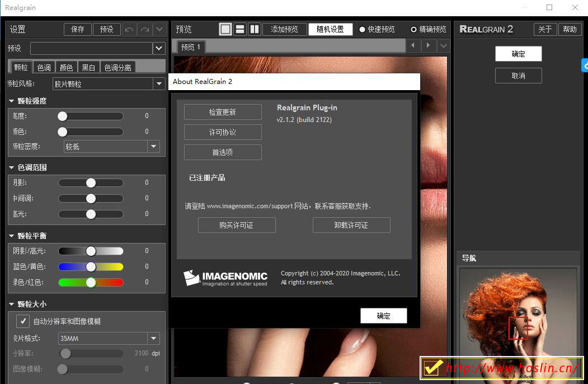
Task: Open 许可协议 in About dialog
Action: pyautogui.click(x=223, y=132)
